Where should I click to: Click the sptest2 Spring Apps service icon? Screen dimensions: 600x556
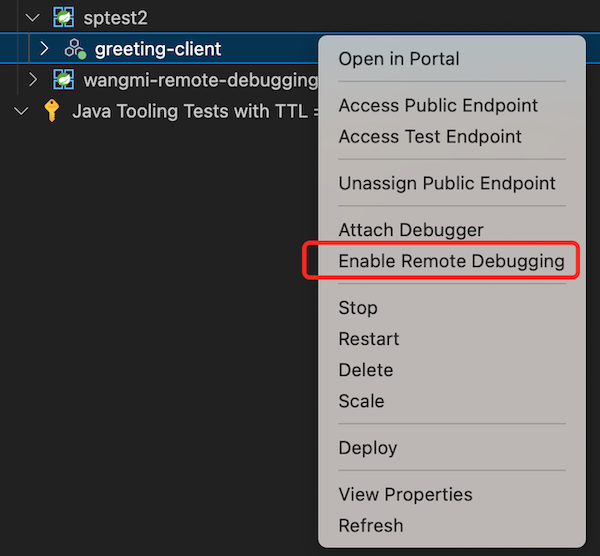[63, 17]
